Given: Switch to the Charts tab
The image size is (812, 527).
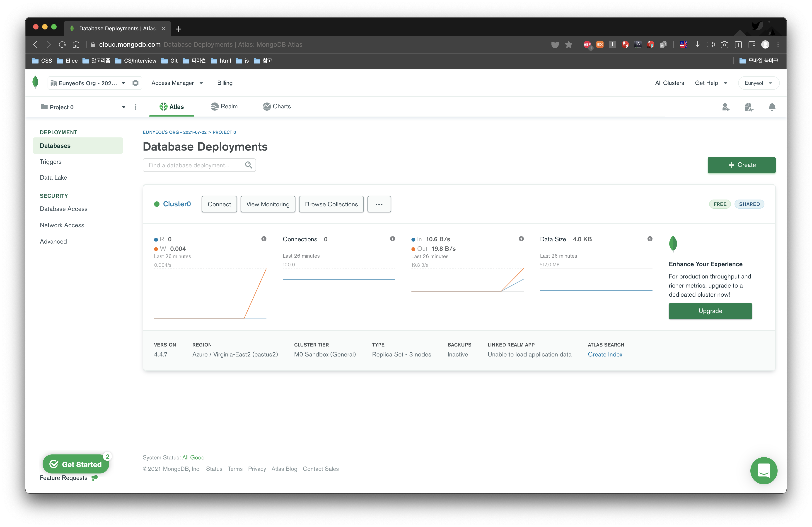Looking at the screenshot, I should [x=277, y=107].
